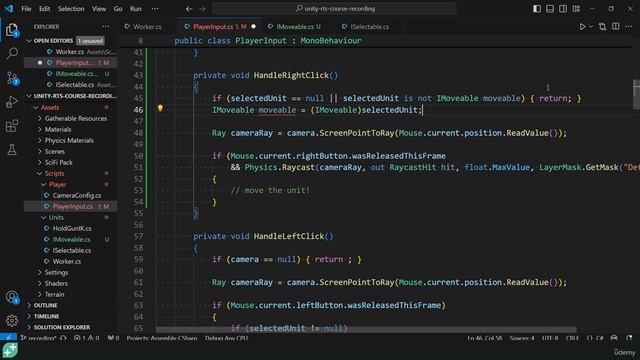Split the editor to the right
This screenshot has height=360, width=640.
pyautogui.click(x=616, y=27)
